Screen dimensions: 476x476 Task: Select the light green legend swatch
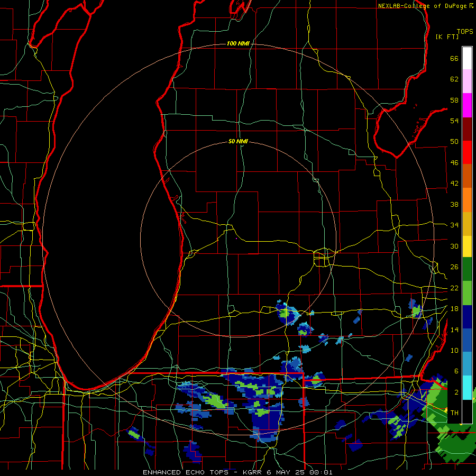point(467,293)
